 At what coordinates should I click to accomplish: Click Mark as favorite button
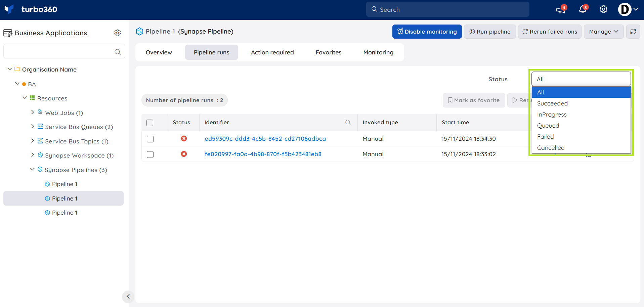[474, 100]
